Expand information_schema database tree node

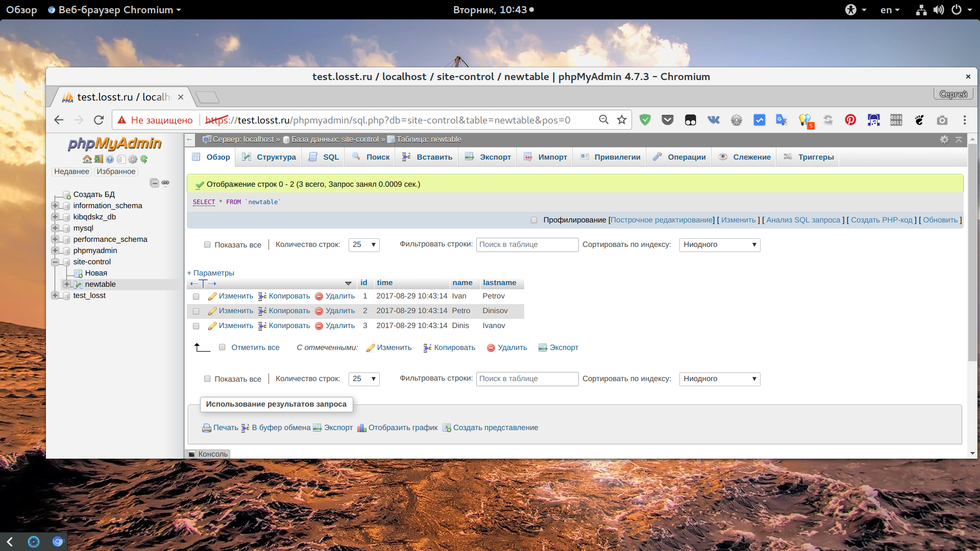(55, 206)
